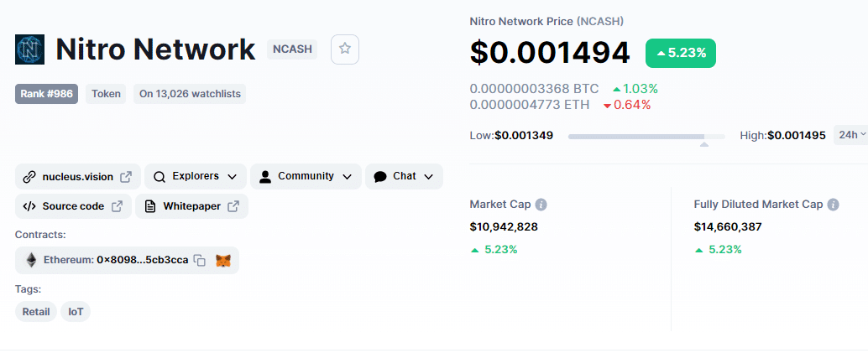868x353 pixels.
Task: Click the Contracts: label
Action: click(40, 235)
